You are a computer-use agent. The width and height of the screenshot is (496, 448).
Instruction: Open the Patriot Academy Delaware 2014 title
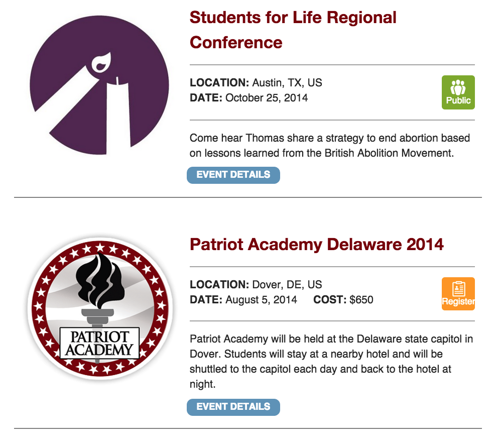pos(317,245)
